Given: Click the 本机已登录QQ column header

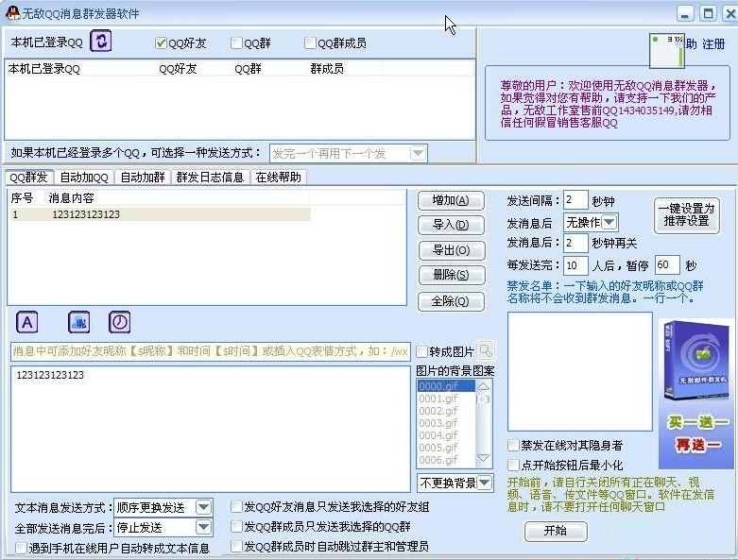Looking at the screenshot, I should (80, 69).
